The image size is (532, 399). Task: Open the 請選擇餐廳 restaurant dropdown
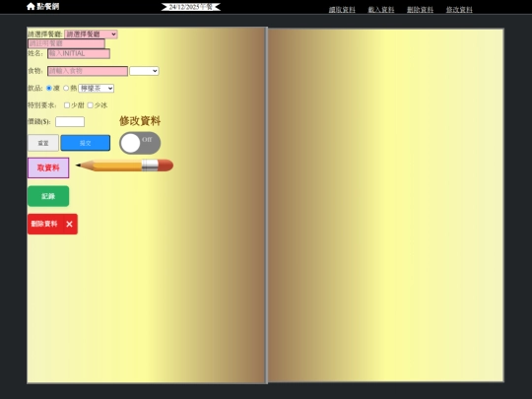tap(91, 34)
